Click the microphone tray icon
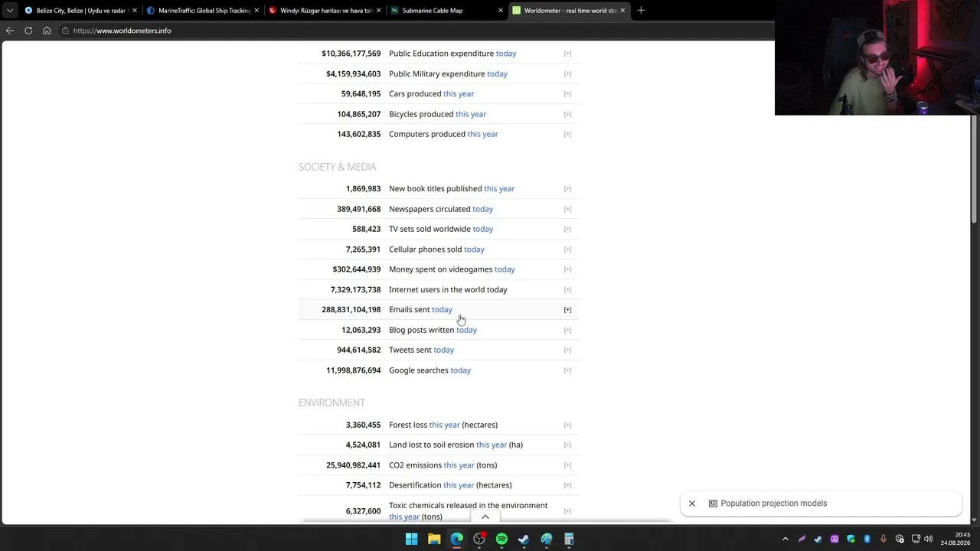 click(x=884, y=540)
